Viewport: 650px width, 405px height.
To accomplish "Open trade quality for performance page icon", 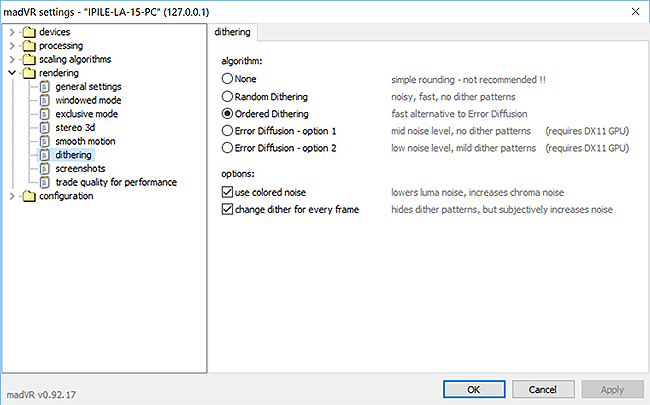I will tap(45, 182).
